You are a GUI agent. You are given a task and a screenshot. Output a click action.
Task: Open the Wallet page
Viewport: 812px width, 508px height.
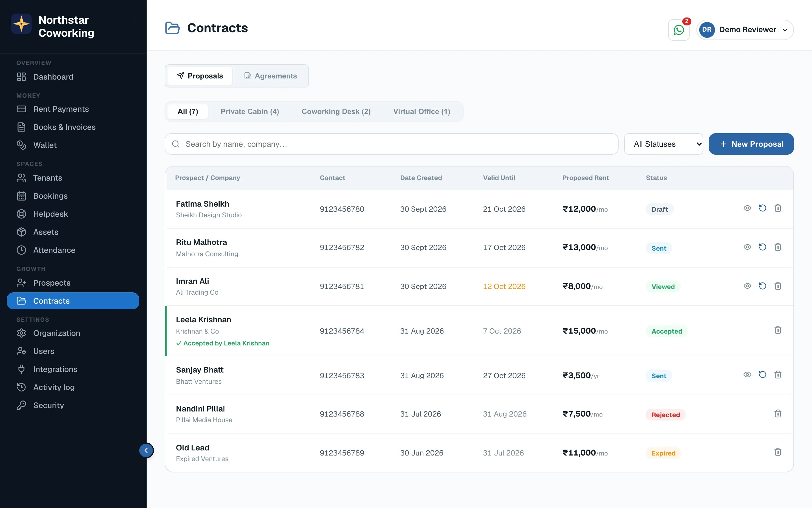73,145
